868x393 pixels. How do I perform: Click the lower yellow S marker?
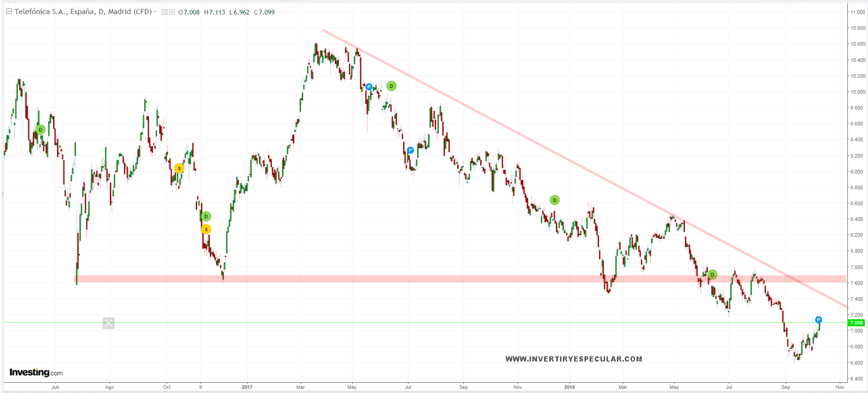click(206, 229)
